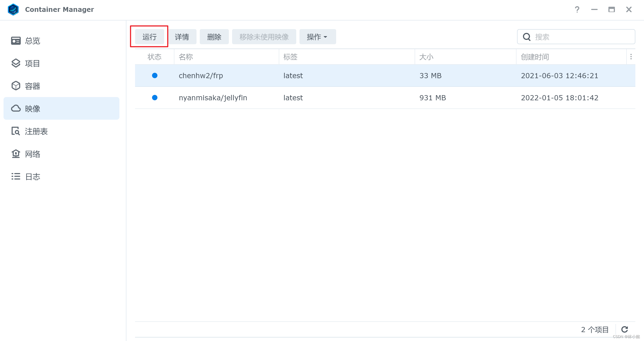
Task: Click the 2021-06-03 12:46:21 creation time
Action: click(560, 75)
